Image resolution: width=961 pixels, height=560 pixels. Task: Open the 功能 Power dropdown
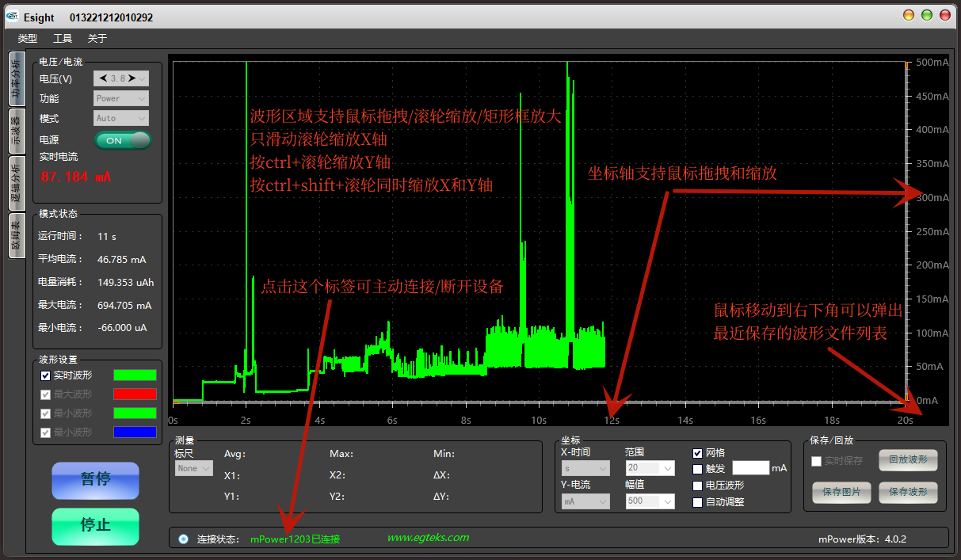tap(120, 98)
